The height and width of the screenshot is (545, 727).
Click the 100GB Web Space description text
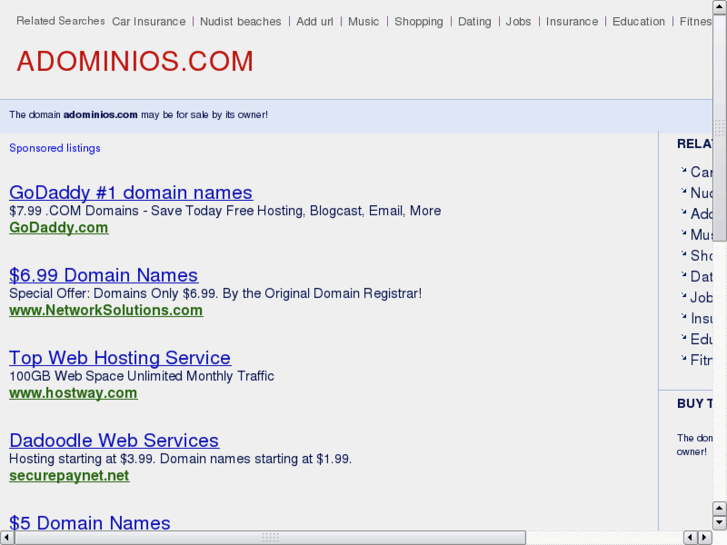tap(141, 376)
